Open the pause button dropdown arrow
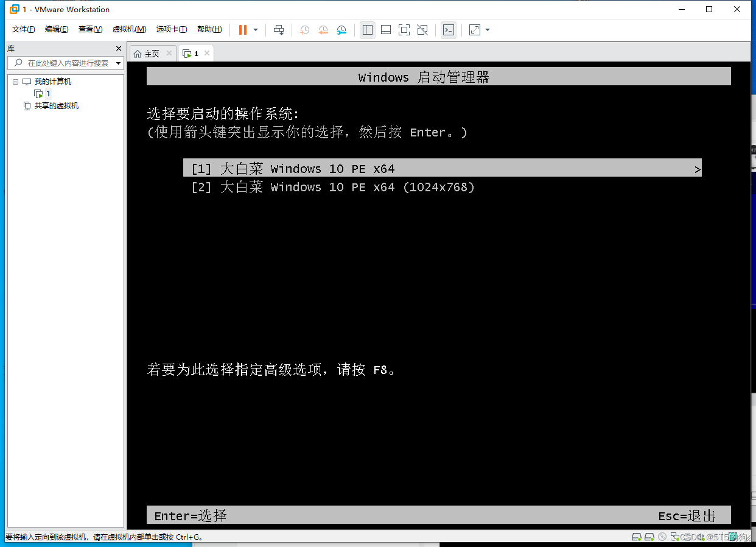Screen dimensions: 756x547 pyautogui.click(x=255, y=29)
